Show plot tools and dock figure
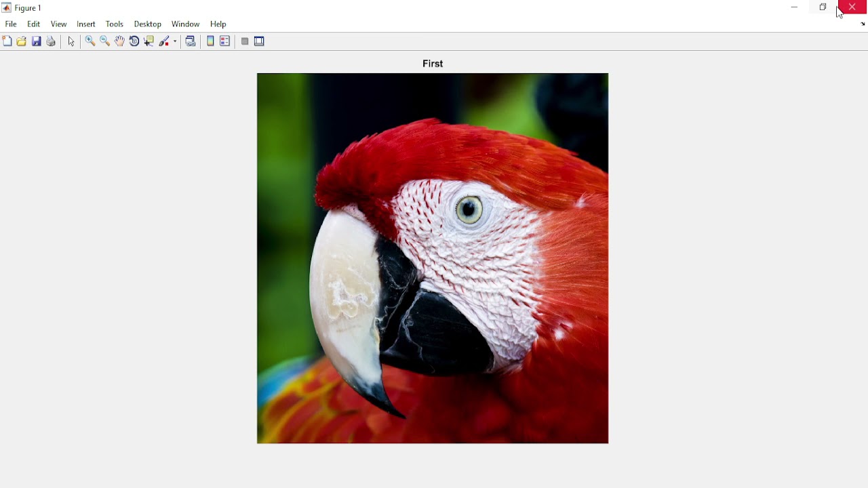The image size is (868, 488). click(260, 41)
